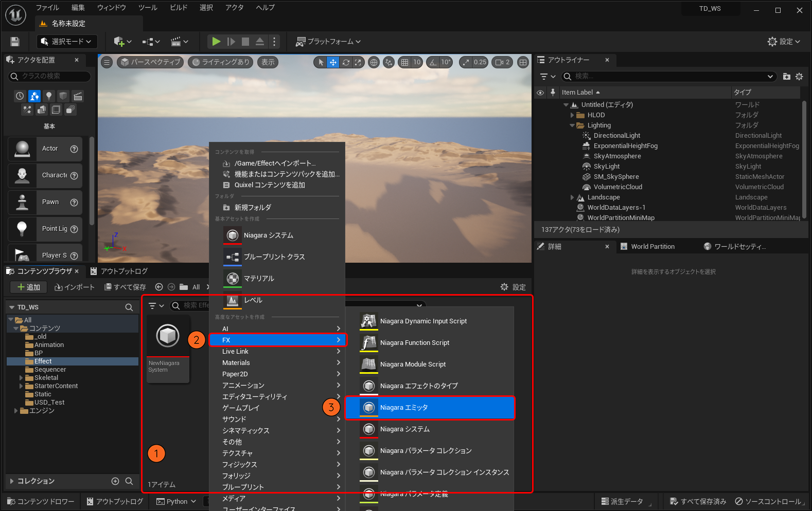Click the Niagara Emitter icon in the FX submenu
Viewport: 812px width, 511px height.
[368, 408]
